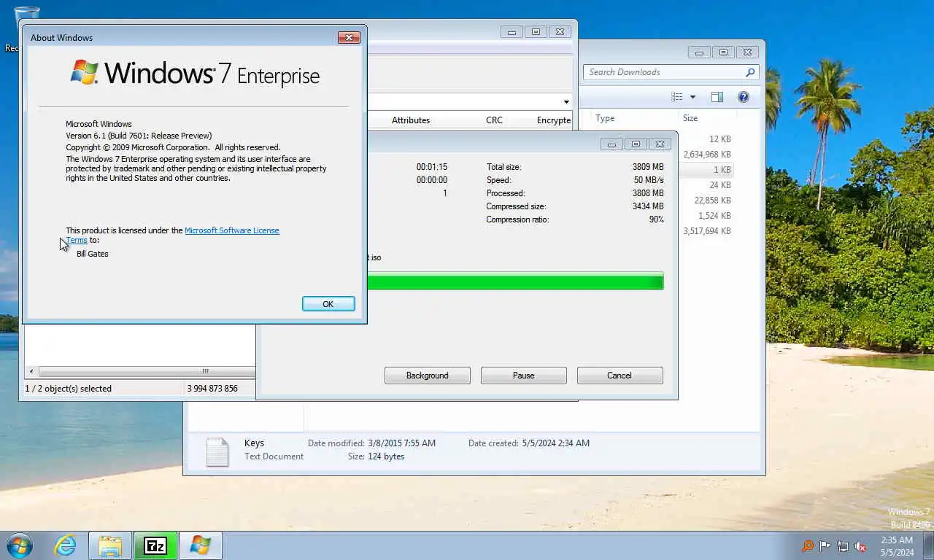Switch to 7-Zip taskbar button
The width and height of the screenshot is (934, 560).
coord(155,545)
